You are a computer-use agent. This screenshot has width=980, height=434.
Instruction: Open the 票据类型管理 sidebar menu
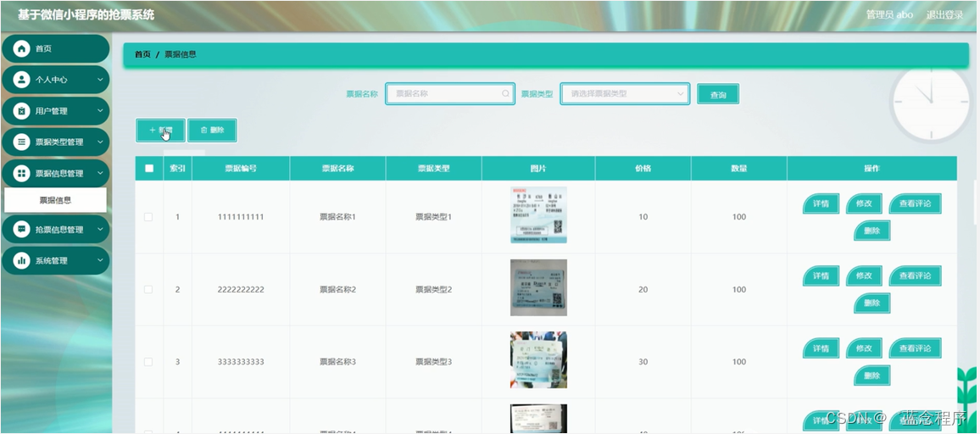point(56,142)
